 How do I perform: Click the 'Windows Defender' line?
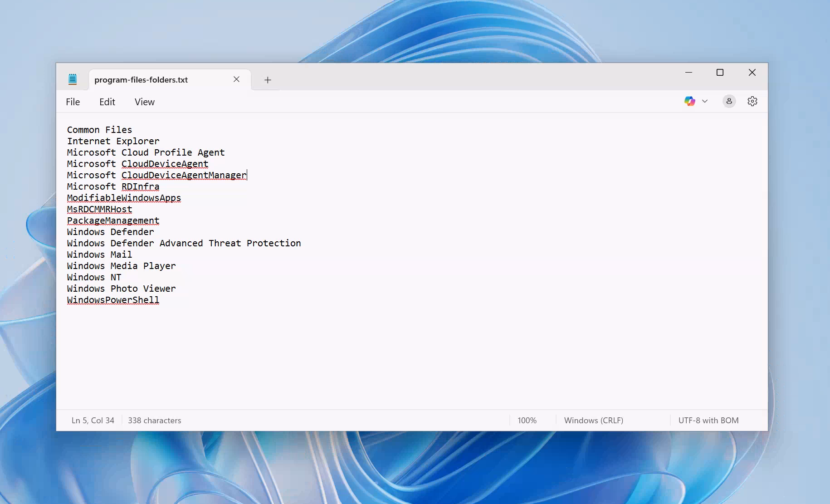click(x=111, y=232)
